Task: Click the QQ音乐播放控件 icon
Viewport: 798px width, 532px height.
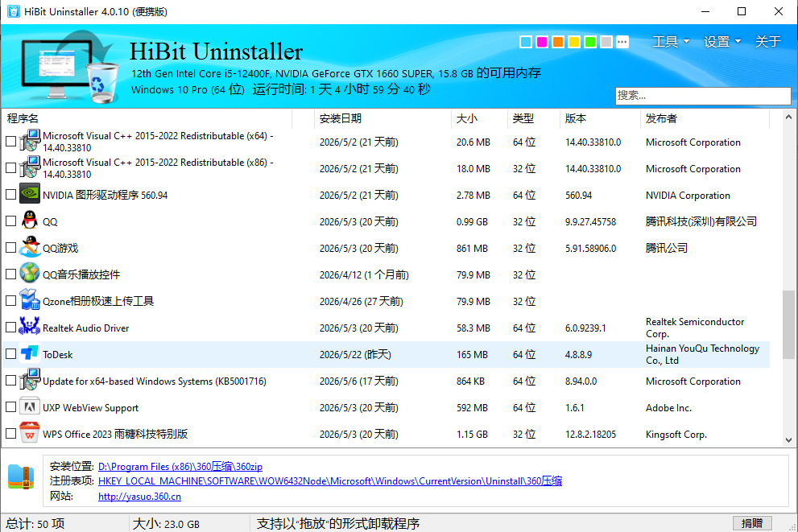Action: coord(30,273)
